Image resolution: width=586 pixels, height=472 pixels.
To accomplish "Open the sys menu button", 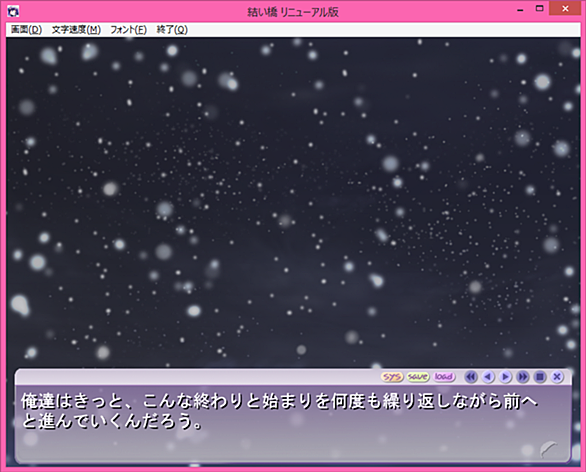I will click(392, 377).
